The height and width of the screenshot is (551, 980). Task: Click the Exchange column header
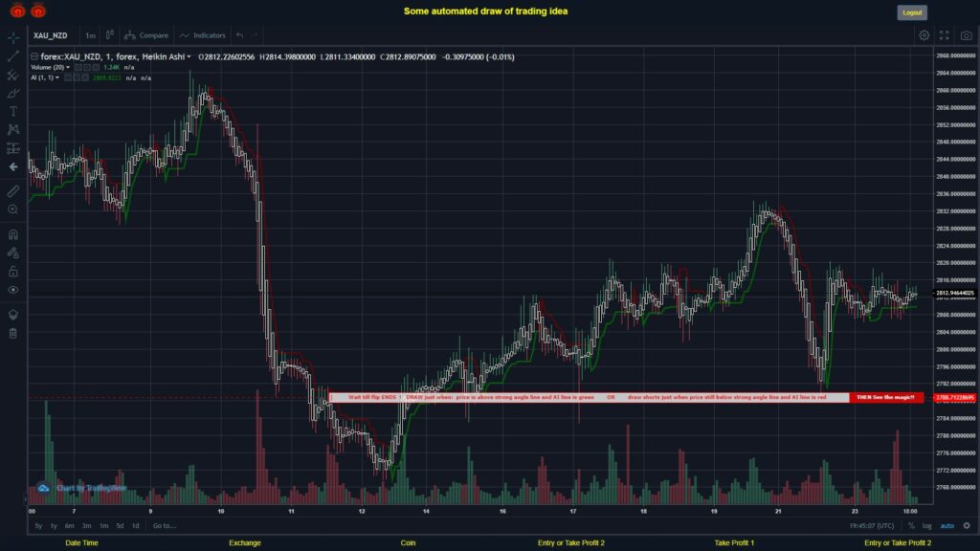coord(245,543)
